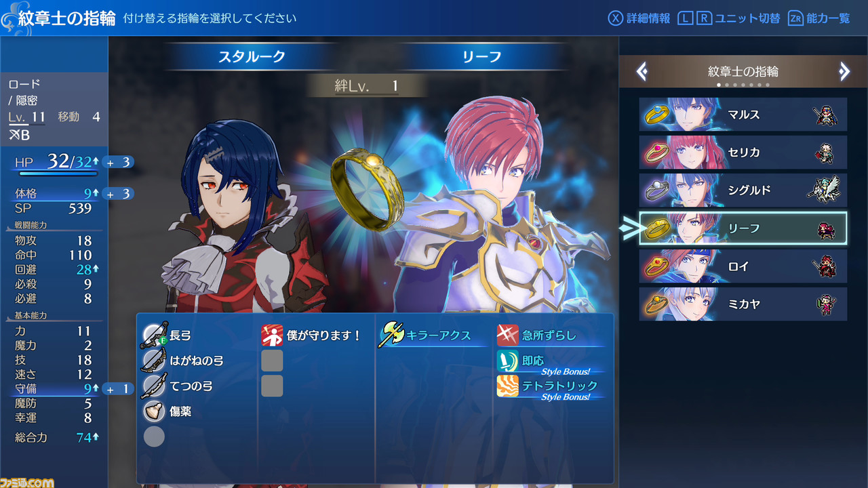Click the HP bar under 32/32
Image resolution: width=868 pixels, height=488 pixels.
[56, 174]
